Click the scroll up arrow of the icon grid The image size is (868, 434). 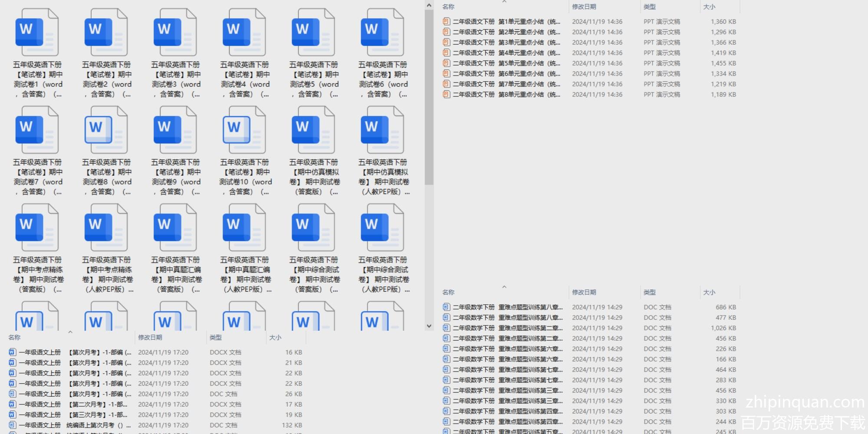[429, 5]
